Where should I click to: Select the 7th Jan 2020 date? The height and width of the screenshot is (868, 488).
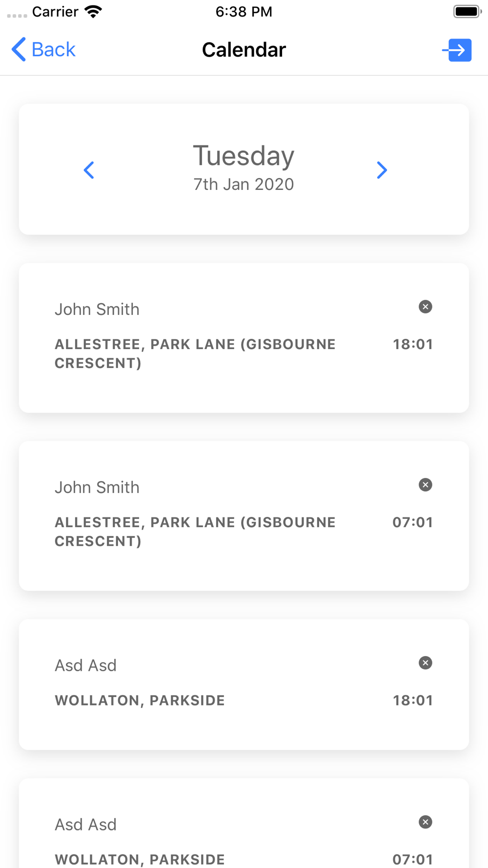click(x=244, y=184)
